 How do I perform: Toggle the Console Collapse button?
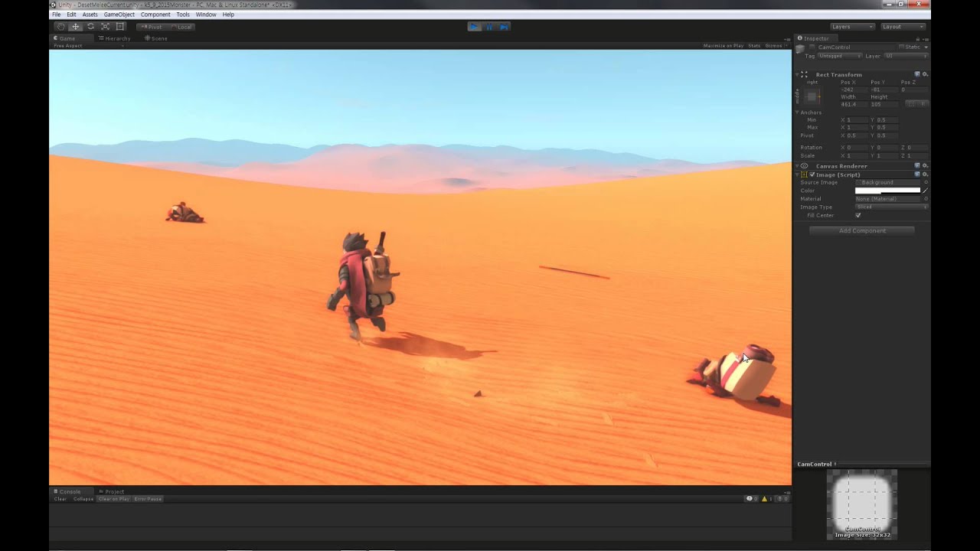click(x=83, y=499)
